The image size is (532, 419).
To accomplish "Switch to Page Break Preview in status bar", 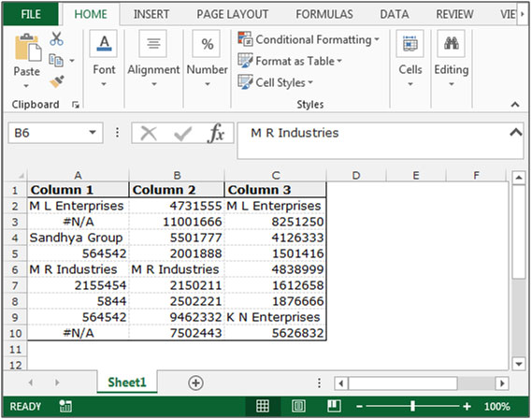I will [x=334, y=406].
